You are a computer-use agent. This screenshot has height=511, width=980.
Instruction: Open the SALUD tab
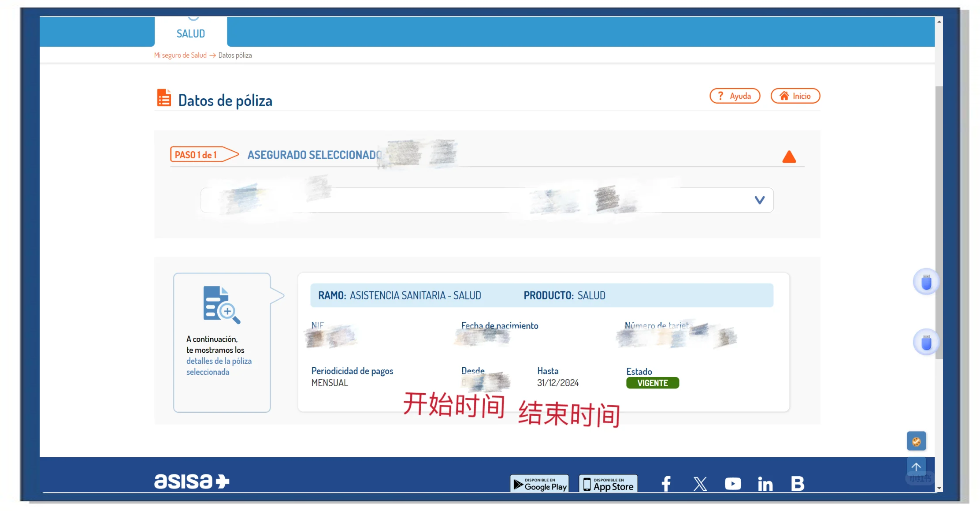(191, 32)
